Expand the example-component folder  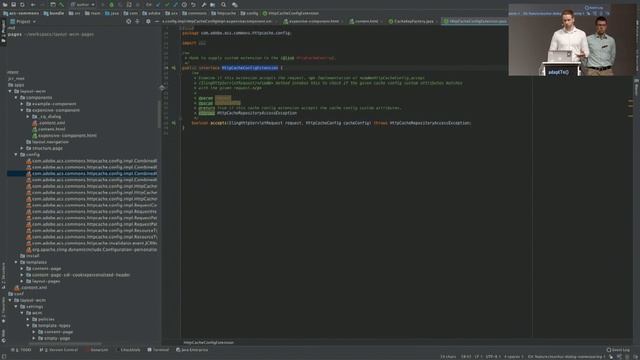coord(22,104)
